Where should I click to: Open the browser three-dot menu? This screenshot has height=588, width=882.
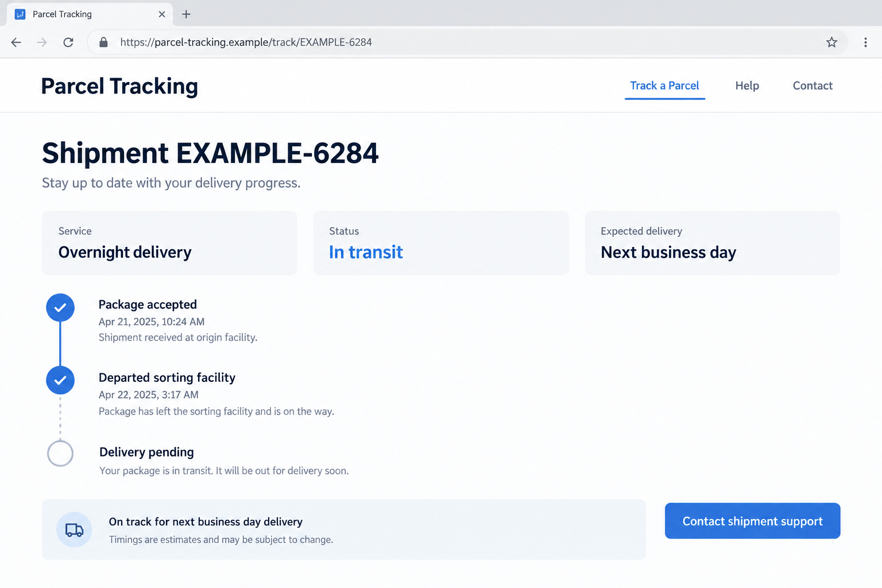tap(865, 42)
